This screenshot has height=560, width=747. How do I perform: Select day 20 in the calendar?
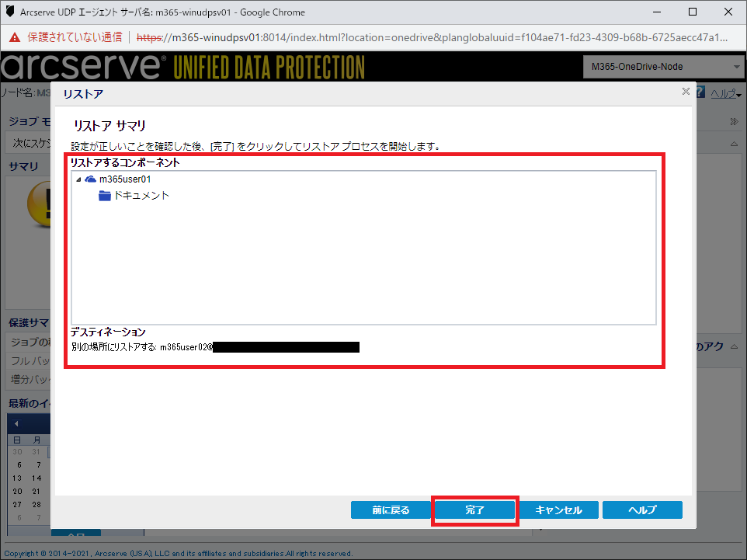tap(17, 492)
